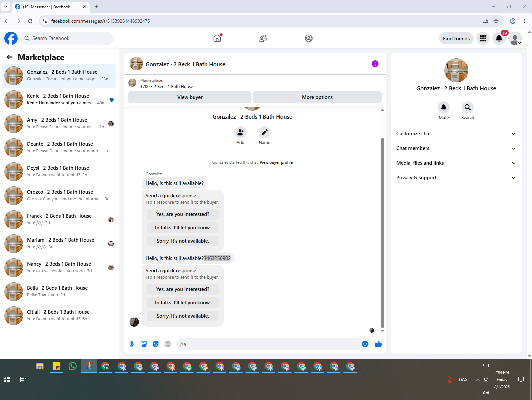The image size is (532, 400).
Task: Send a thumbs-up like
Action: tap(378, 344)
